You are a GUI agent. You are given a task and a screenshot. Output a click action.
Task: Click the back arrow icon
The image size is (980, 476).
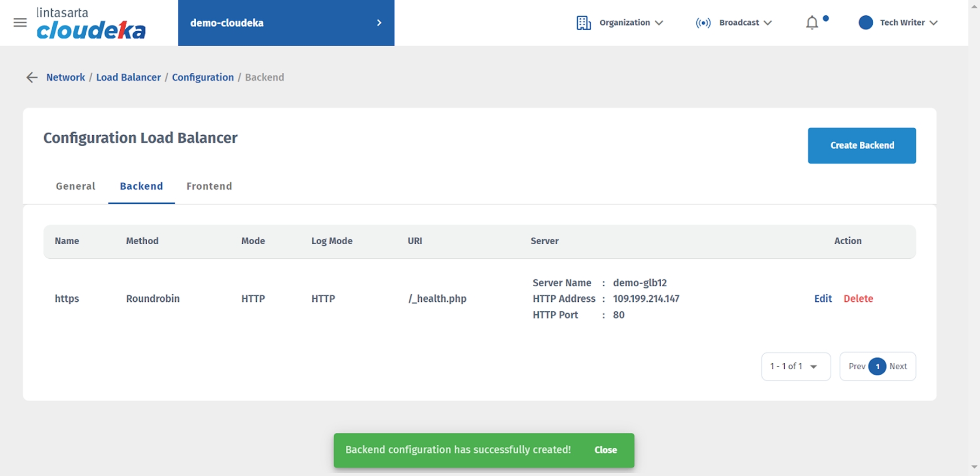click(x=32, y=78)
